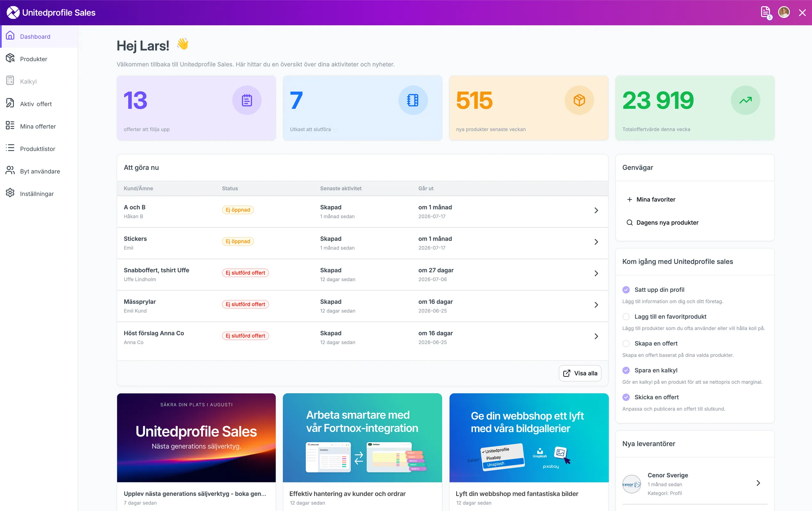The width and height of the screenshot is (812, 511).
Task: Open the offerter att följa upp card
Action: 196,108
